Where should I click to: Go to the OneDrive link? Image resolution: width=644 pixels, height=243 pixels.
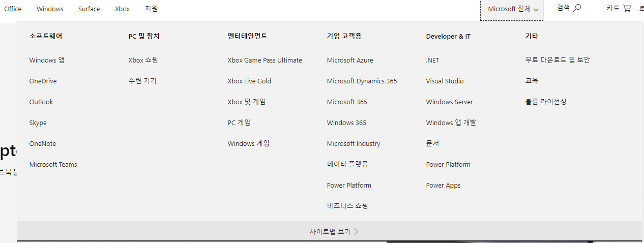43,81
